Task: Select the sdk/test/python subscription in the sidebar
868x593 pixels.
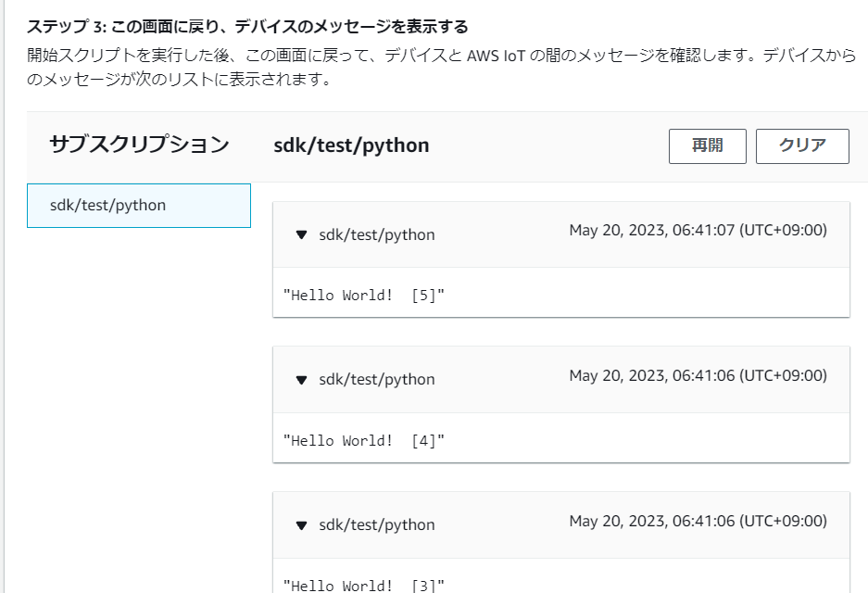Action: point(138,206)
